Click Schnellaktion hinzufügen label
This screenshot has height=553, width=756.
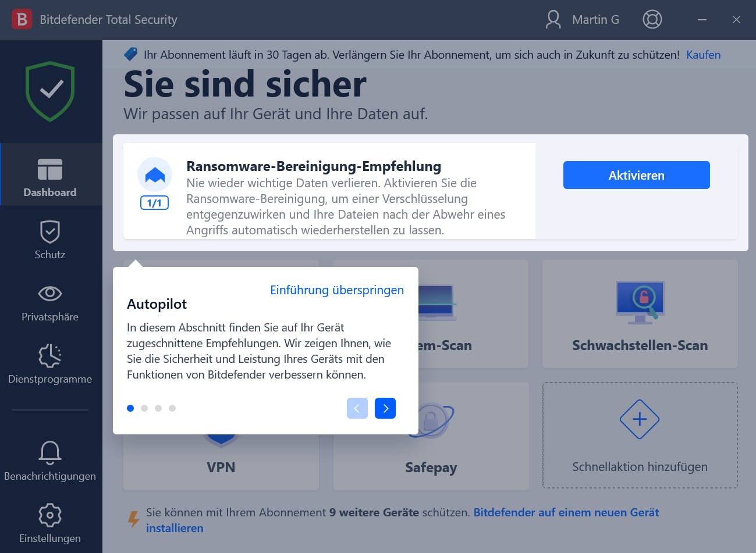point(640,467)
